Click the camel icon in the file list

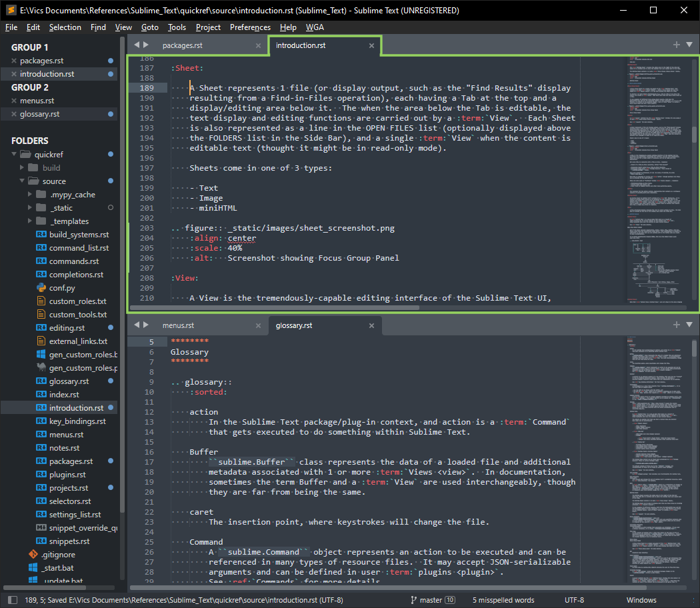[41, 368]
